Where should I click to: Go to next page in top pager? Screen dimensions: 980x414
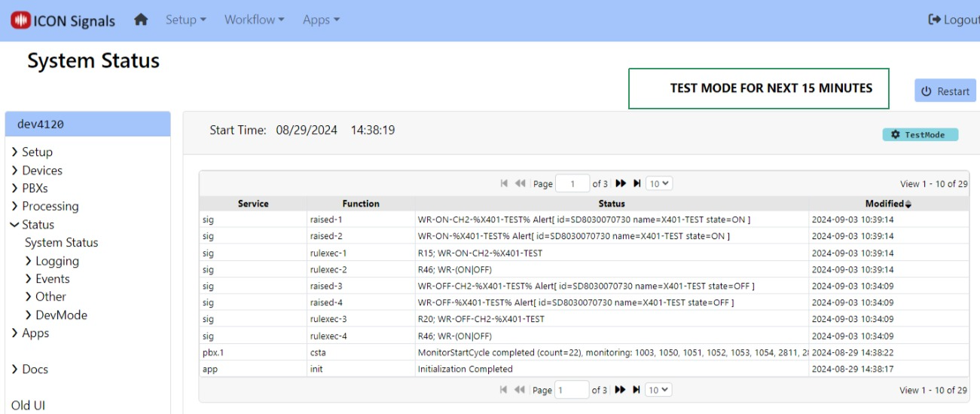pyautogui.click(x=621, y=183)
